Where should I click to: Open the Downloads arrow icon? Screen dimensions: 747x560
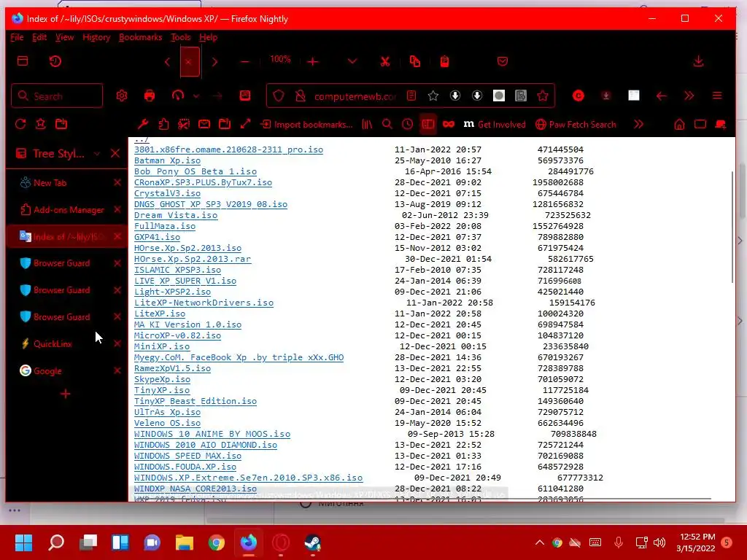pos(698,61)
